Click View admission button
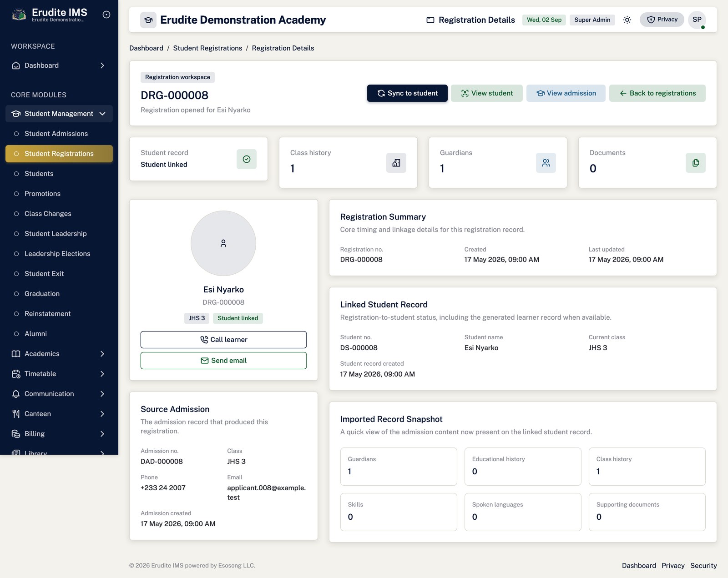 tap(566, 93)
